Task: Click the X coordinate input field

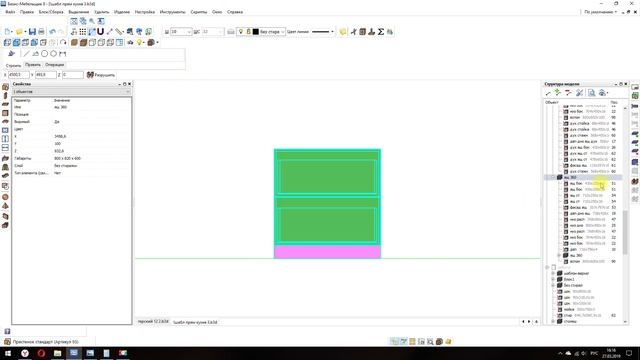Action: click(19, 75)
